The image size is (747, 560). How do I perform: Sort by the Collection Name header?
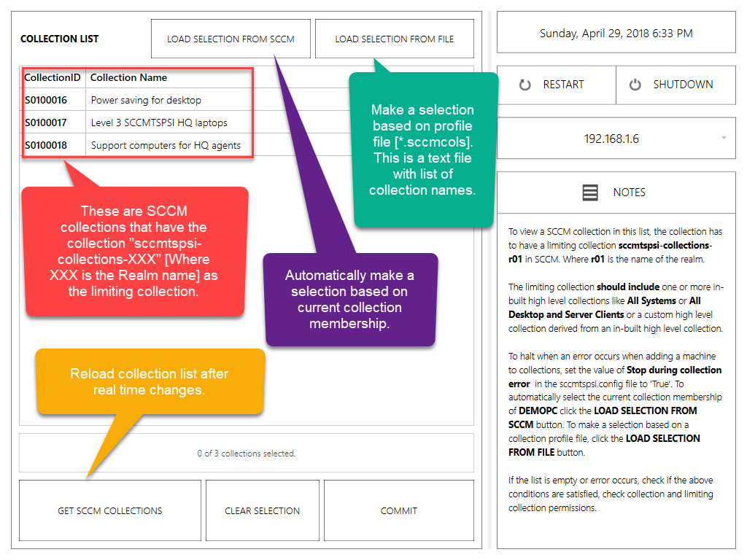point(128,77)
